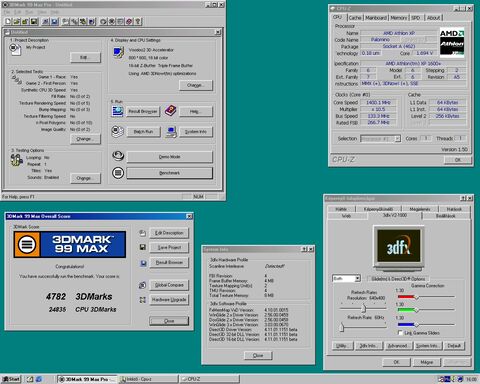Click the Display and CPU Settings monitor icon
This screenshot has width=480, height=384.
click(118, 53)
